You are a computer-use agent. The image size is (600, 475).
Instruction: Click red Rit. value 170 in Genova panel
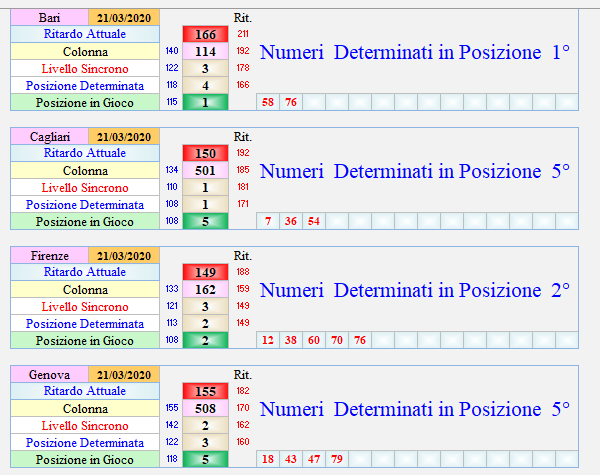point(243,408)
